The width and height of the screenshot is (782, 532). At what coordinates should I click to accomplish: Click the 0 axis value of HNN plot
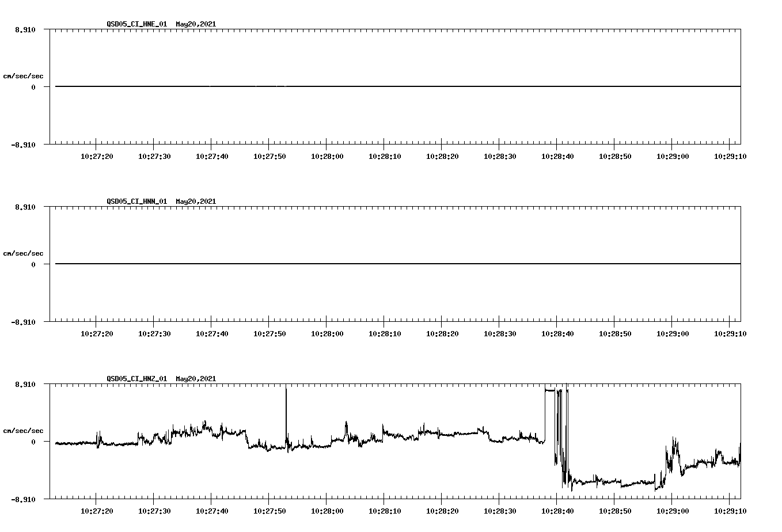pos(33,264)
